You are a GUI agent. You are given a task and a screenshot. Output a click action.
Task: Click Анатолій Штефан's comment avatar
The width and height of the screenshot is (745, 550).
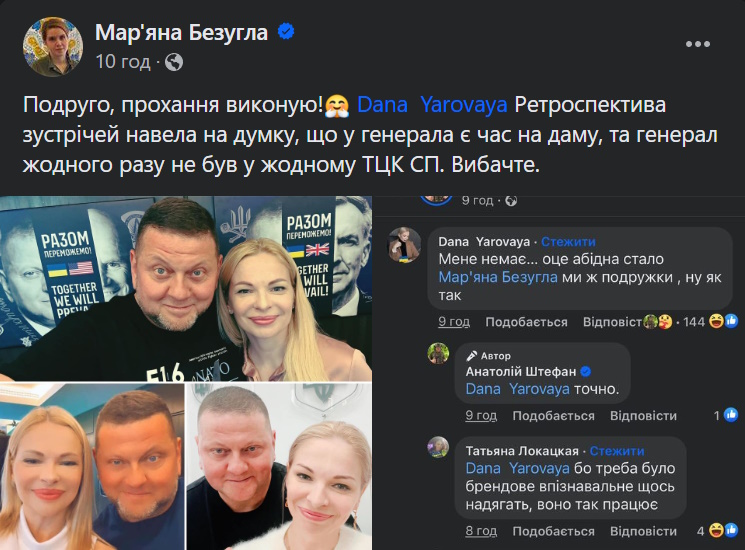point(438,353)
